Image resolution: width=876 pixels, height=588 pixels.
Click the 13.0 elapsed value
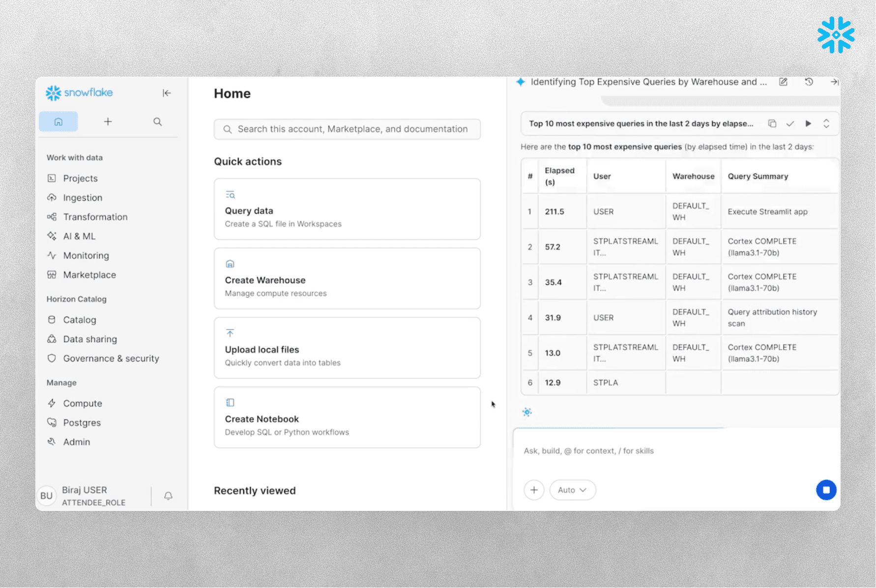(553, 353)
